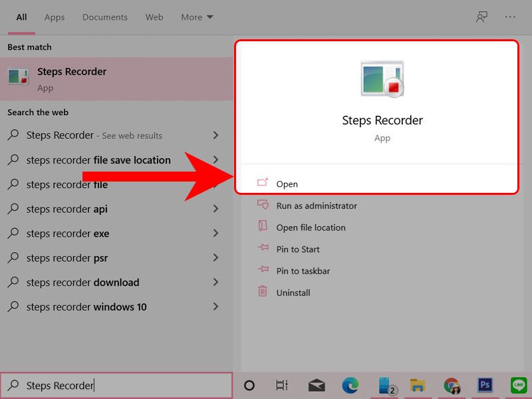Choose Pin to Start
532x399 pixels.
pyautogui.click(x=298, y=249)
